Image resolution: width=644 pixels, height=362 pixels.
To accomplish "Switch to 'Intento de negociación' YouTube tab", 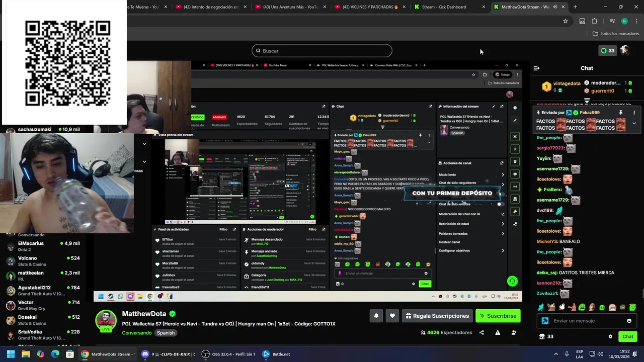I will click(211, 7).
